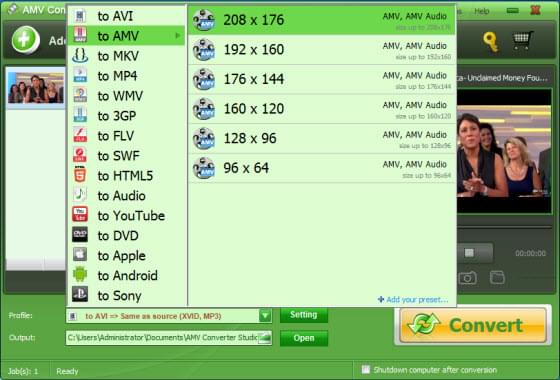Select the to YouTube menu entry
Screen dimensions: 560x380
(x=126, y=216)
